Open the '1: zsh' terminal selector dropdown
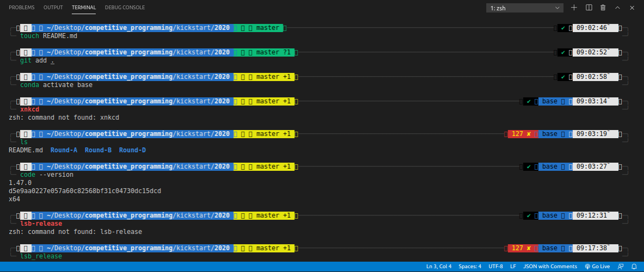Image resolution: width=644 pixels, height=272 pixels. pos(525,8)
